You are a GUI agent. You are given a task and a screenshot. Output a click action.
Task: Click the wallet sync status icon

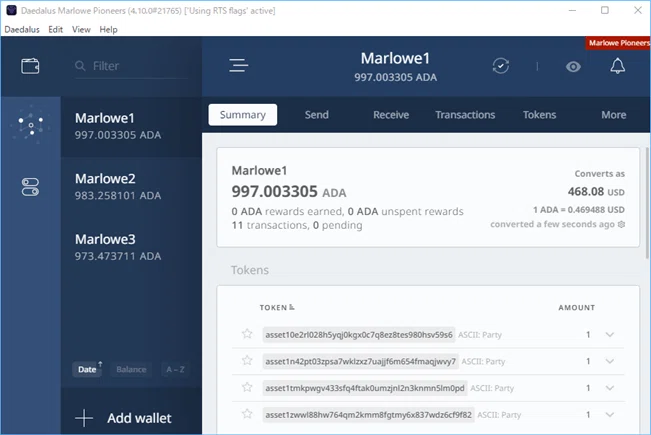tap(501, 66)
